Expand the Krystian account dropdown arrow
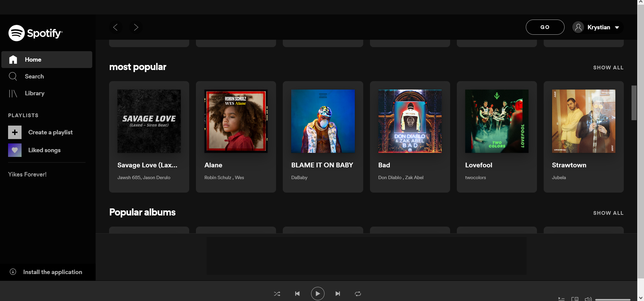Screen dimensions: 644x301 click(x=617, y=28)
